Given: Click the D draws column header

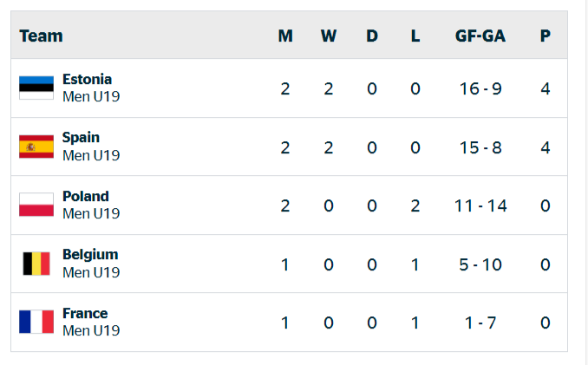Looking at the screenshot, I should tap(372, 36).
